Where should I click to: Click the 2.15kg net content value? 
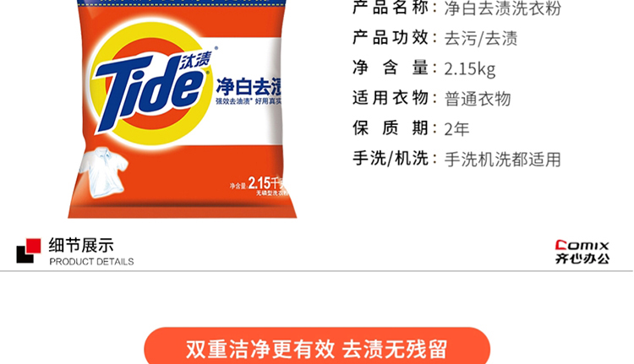(x=469, y=68)
